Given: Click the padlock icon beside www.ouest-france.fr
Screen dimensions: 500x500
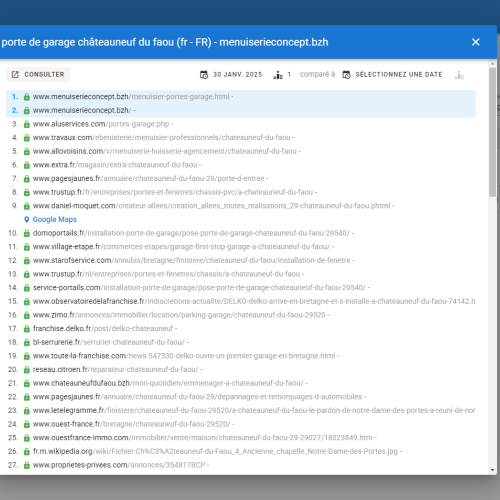Looking at the screenshot, I should tap(27, 425).
